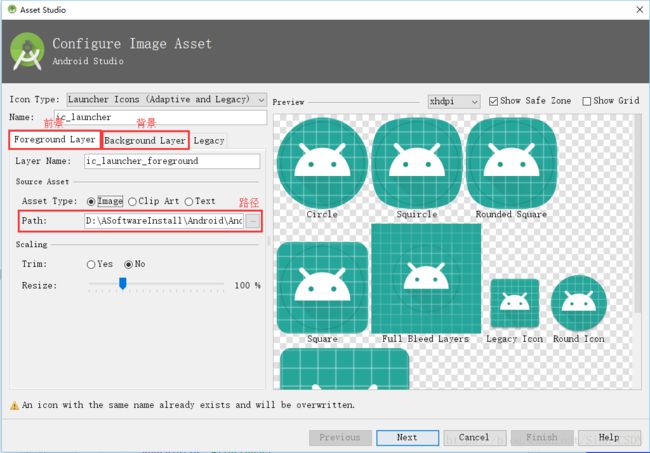The height and width of the screenshot is (453, 650).
Task: Select the Full Bleed Layers preview
Action: 426,279
